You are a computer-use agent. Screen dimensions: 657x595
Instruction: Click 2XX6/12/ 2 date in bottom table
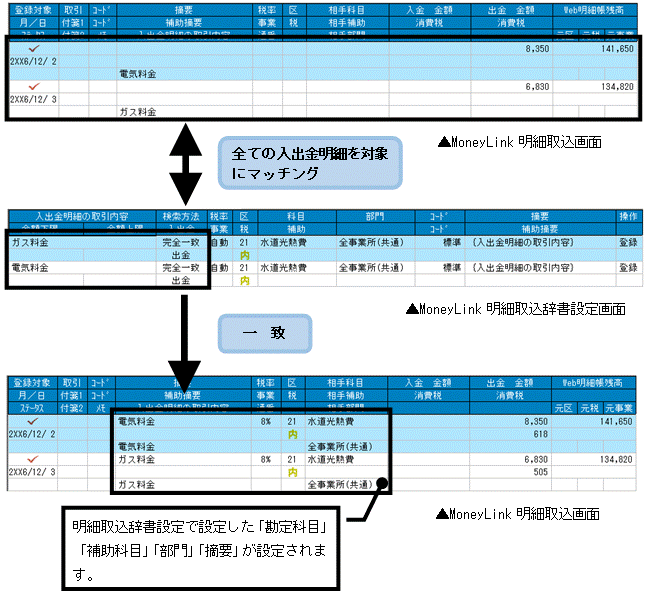click(x=32, y=434)
